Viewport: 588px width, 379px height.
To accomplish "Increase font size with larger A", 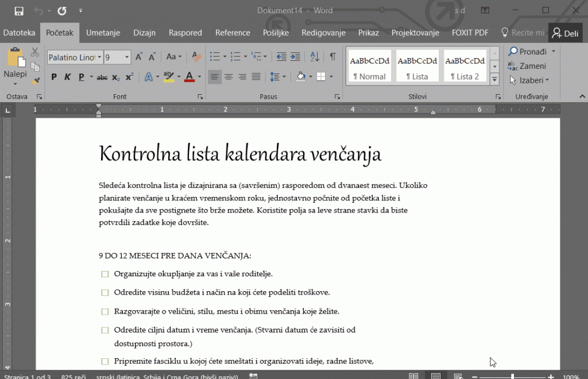I will click(139, 57).
